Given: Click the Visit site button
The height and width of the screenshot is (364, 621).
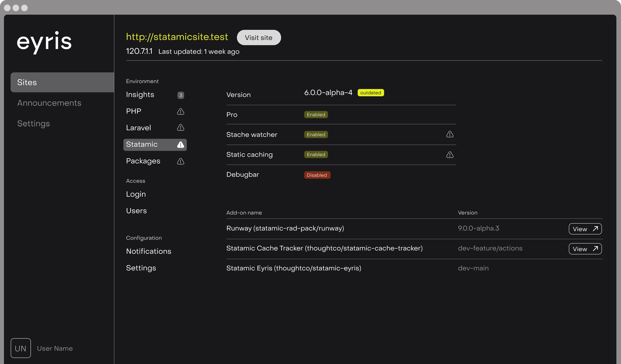Looking at the screenshot, I should pos(259,37).
